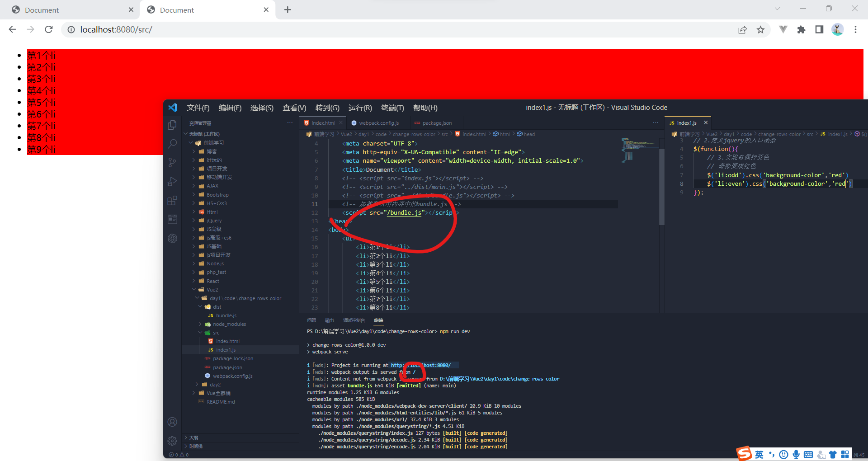Open the 运行(R) menu
Image resolution: width=868 pixels, height=461 pixels.
(360, 108)
